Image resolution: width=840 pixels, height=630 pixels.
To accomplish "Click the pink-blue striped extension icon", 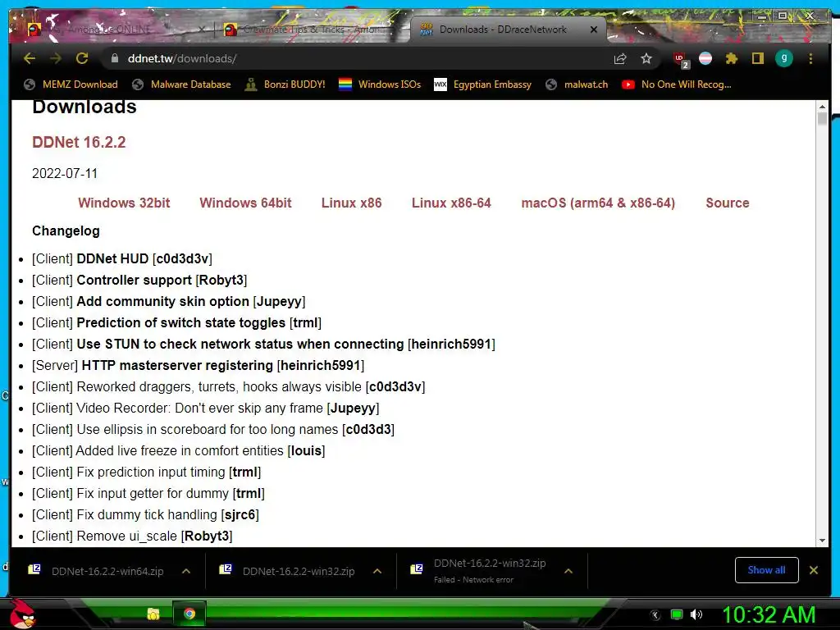I will click(x=705, y=58).
